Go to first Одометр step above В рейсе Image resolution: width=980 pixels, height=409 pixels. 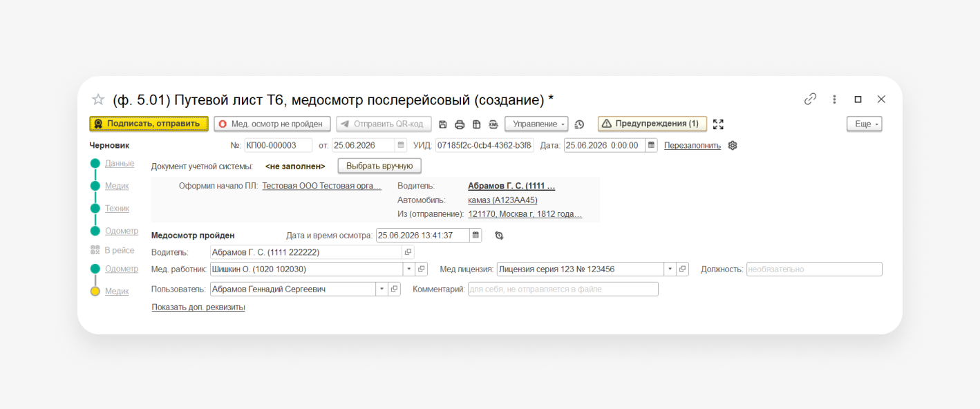click(x=122, y=231)
